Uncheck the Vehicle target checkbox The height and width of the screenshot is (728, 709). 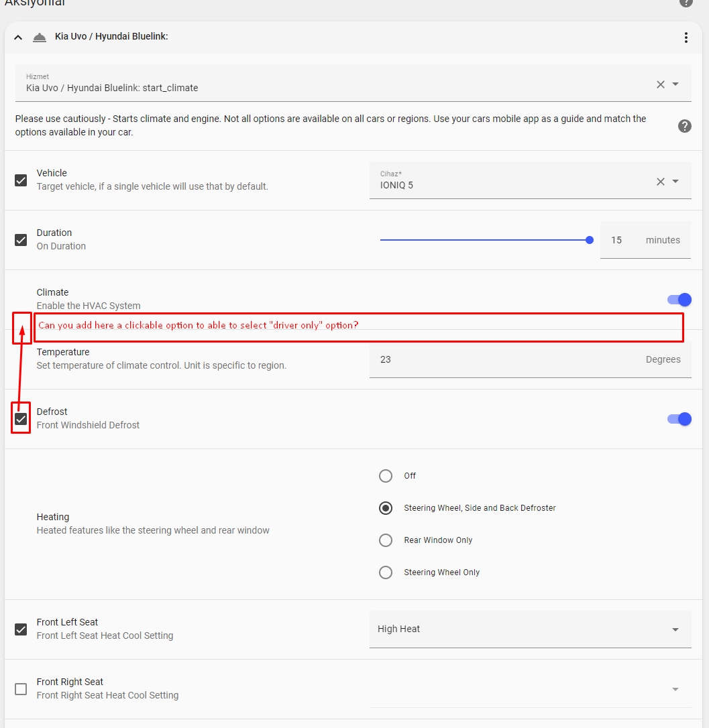tap(20, 180)
